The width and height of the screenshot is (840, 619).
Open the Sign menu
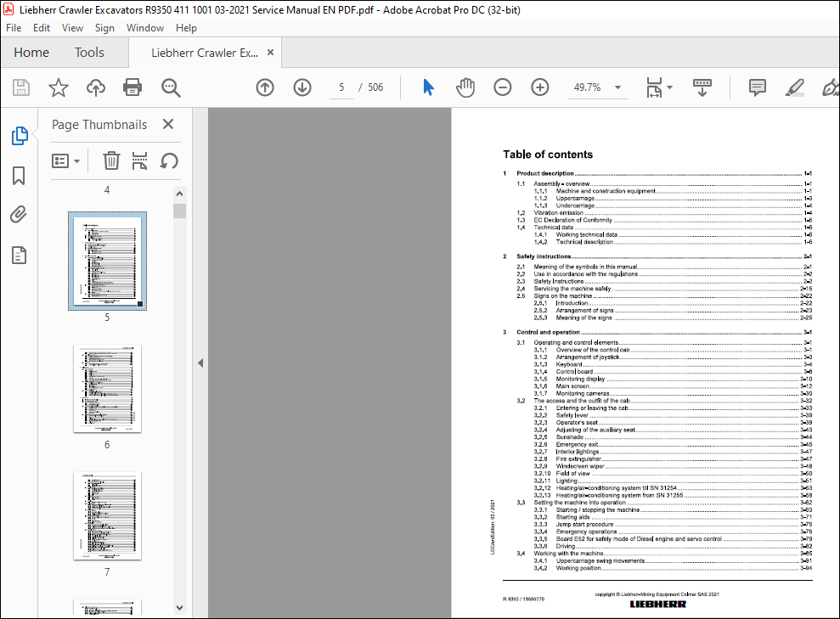tap(104, 28)
